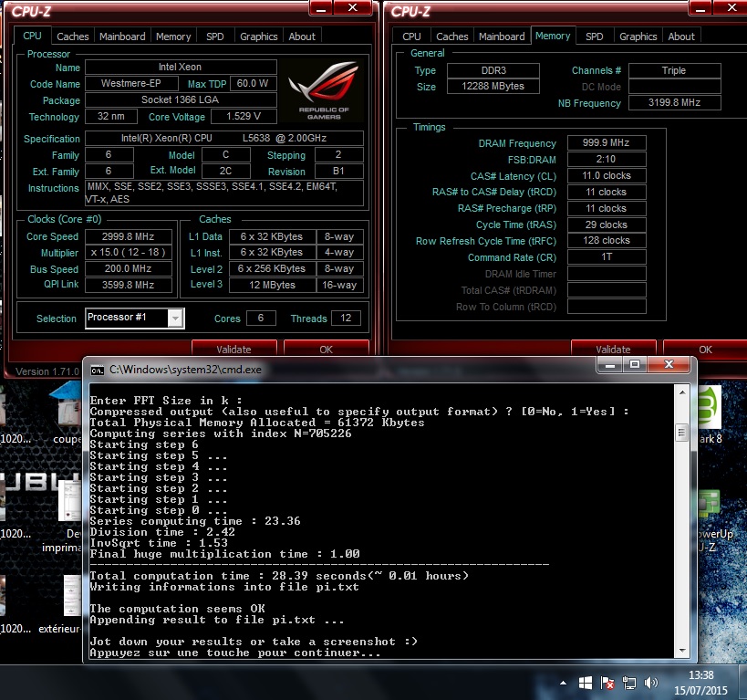747x700 pixels.
Task: Click Validate button in left CPU-Z window
Action: click(233, 349)
